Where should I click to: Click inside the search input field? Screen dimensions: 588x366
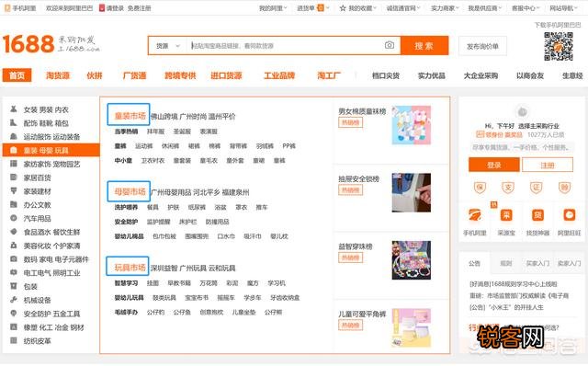point(287,46)
